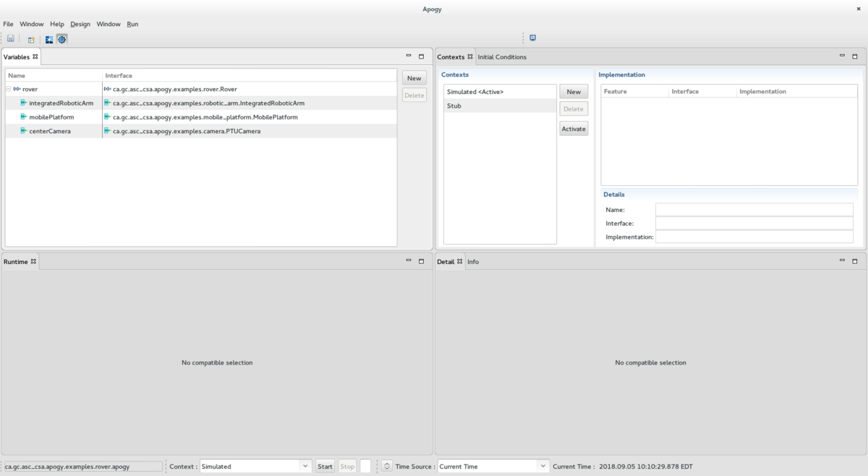Click the Name column header in Variables
The width and height of the screenshot is (868, 476).
(x=54, y=75)
